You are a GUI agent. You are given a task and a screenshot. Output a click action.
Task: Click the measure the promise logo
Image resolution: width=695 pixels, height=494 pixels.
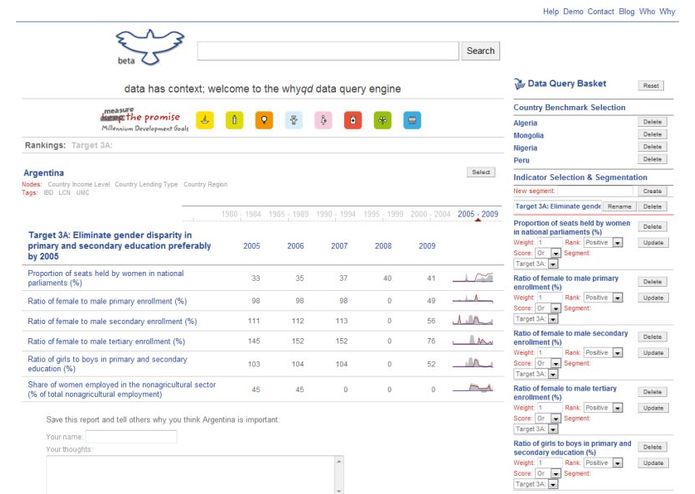pos(144,119)
